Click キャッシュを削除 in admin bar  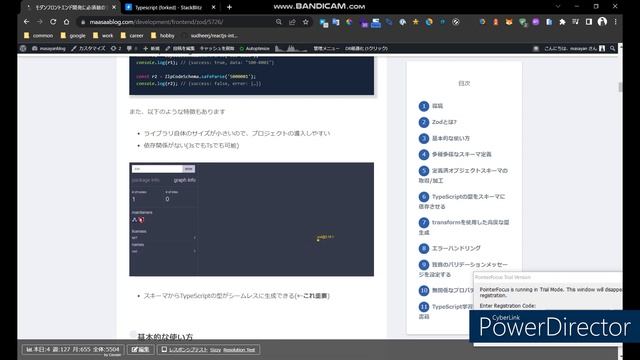(217, 48)
